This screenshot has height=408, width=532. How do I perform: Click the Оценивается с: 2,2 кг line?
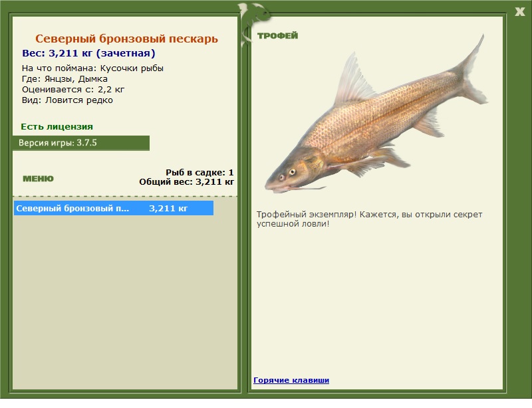click(x=73, y=89)
